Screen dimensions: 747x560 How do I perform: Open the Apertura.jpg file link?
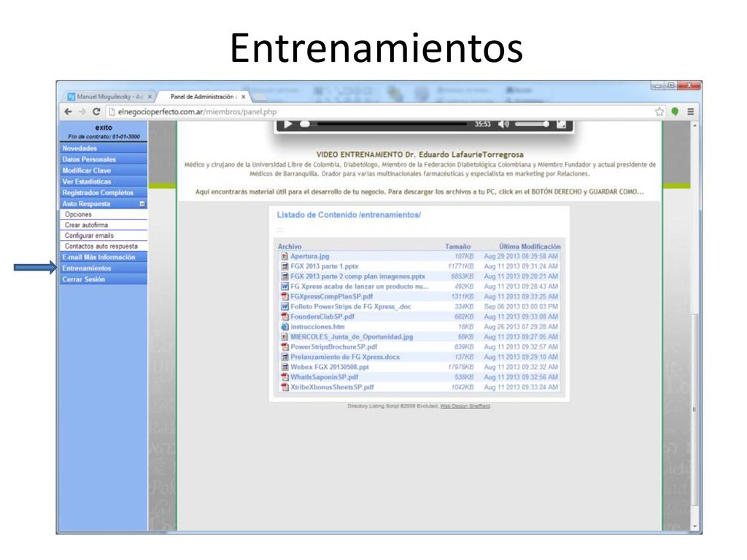click(x=309, y=256)
